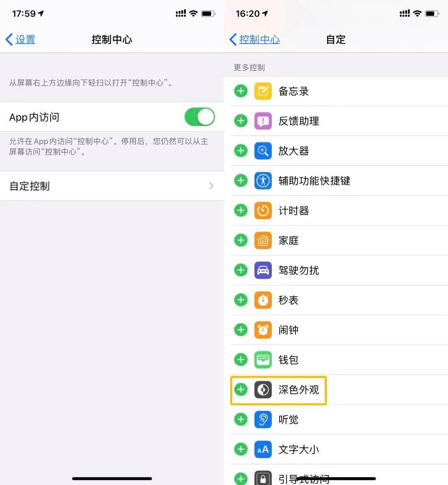Viewport: 448px width, 485px height.
Task: Tap the Dark Appearance (深色外观) icon
Action: pos(263,390)
